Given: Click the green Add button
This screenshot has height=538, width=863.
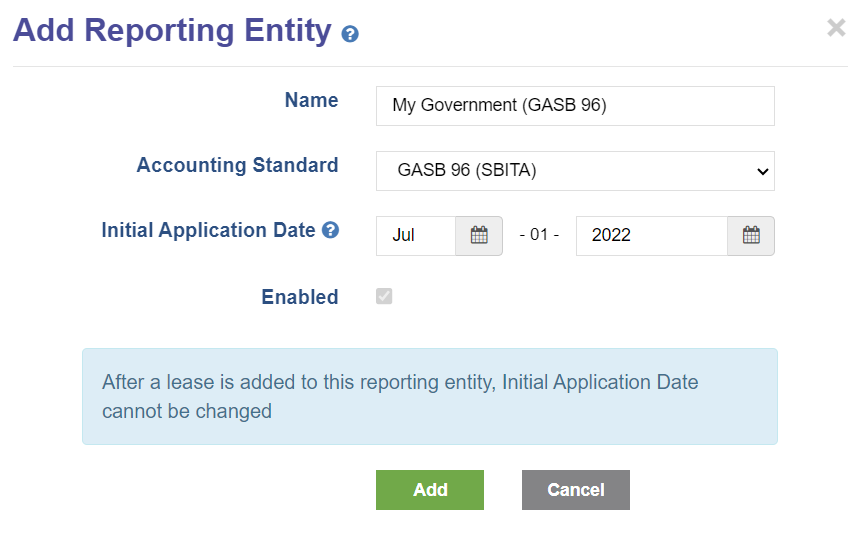Looking at the screenshot, I should [x=430, y=490].
